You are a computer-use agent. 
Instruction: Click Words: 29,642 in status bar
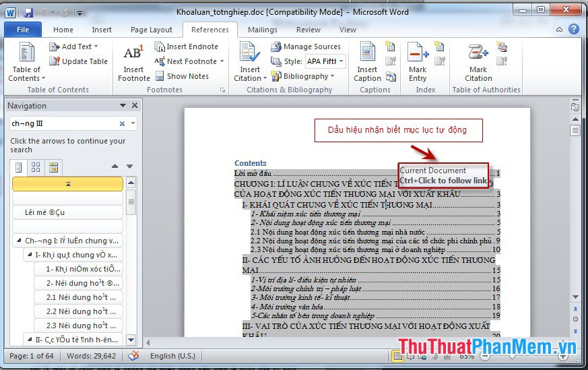point(91,356)
